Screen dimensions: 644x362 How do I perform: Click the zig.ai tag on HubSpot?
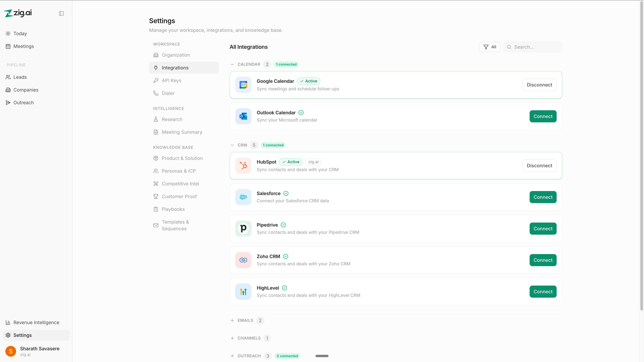click(x=313, y=162)
